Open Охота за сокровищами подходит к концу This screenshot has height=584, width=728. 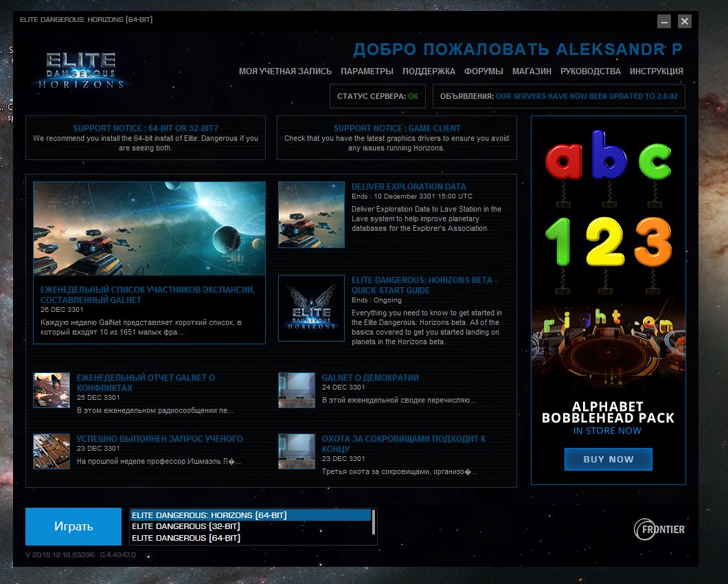(x=403, y=444)
